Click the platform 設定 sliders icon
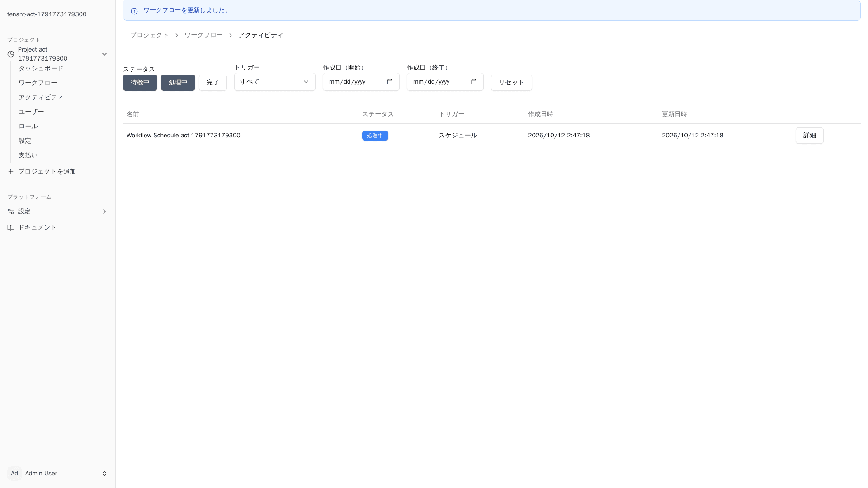The width and height of the screenshot is (868, 488). pyautogui.click(x=11, y=211)
